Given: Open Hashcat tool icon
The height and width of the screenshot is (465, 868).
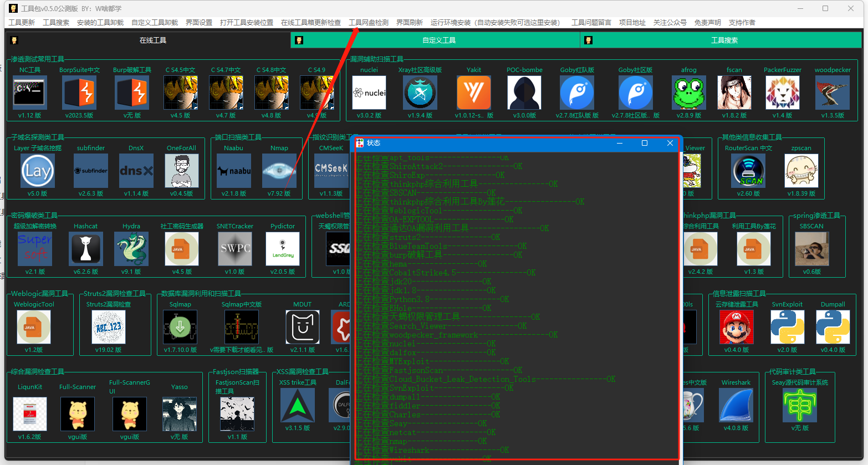Looking at the screenshot, I should pyautogui.click(x=86, y=249).
